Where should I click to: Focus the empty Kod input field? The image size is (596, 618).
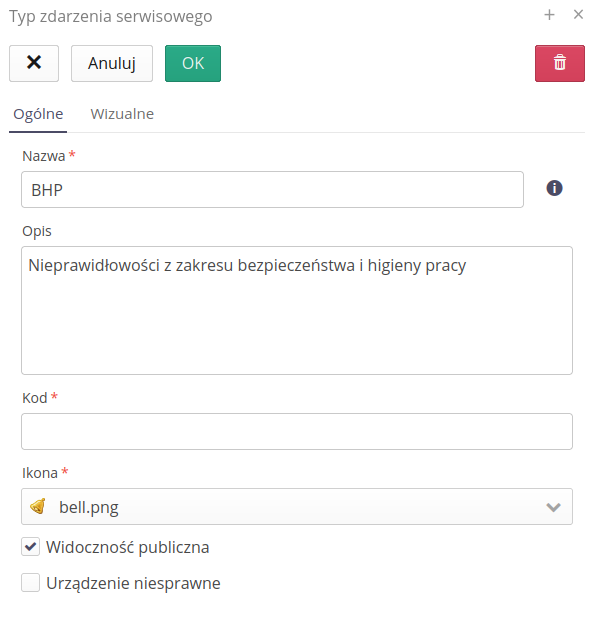[297, 432]
